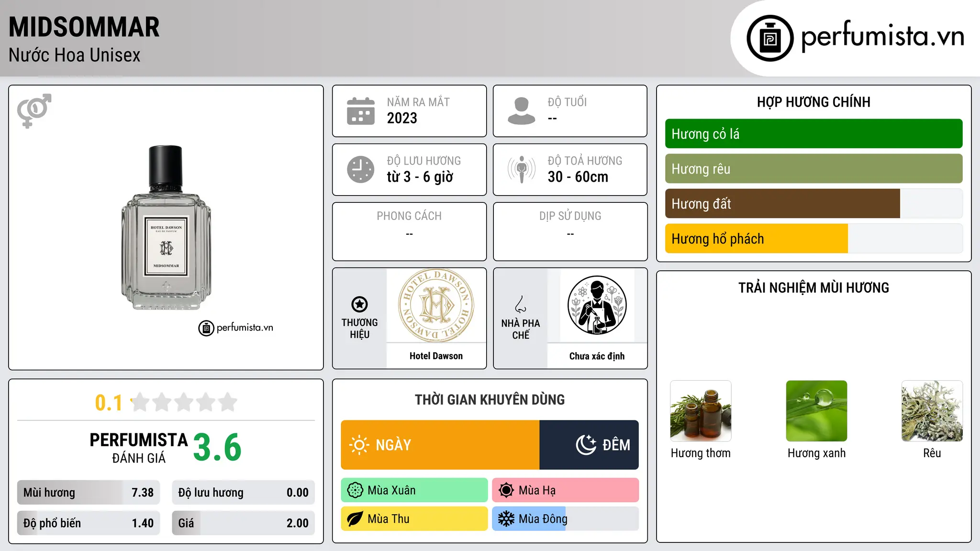Click the sun icon in the Ngày bar
The width and height of the screenshot is (980, 551).
click(x=359, y=445)
